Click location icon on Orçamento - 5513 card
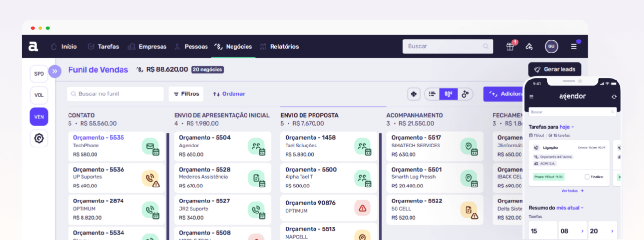The height and width of the screenshot is (240, 644). [362, 236]
